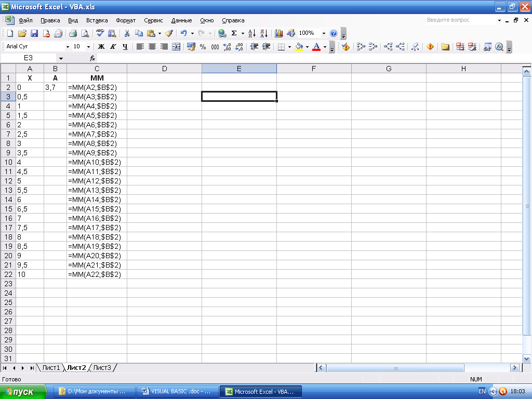Print the sheet using the printer icon
Viewport: 532px width, 399px height.
tap(73, 33)
